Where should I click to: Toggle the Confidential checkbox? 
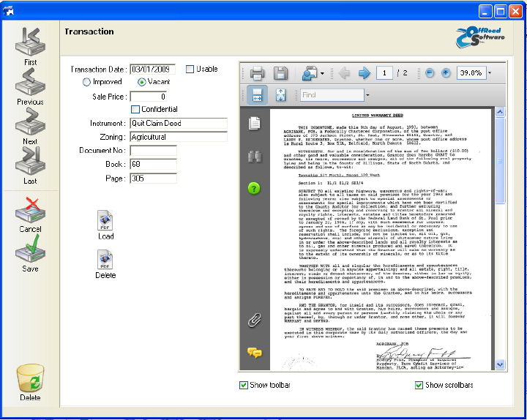click(135, 110)
